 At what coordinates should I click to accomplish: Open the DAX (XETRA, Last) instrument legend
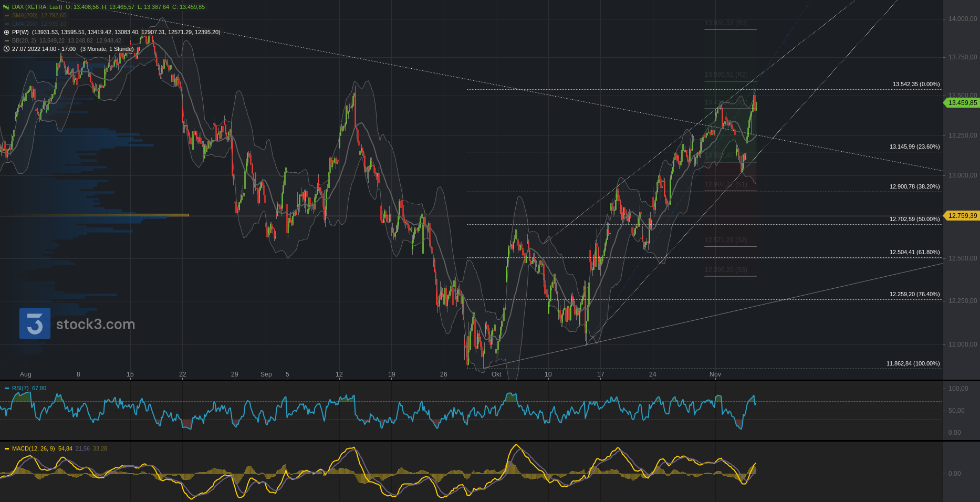37,7
